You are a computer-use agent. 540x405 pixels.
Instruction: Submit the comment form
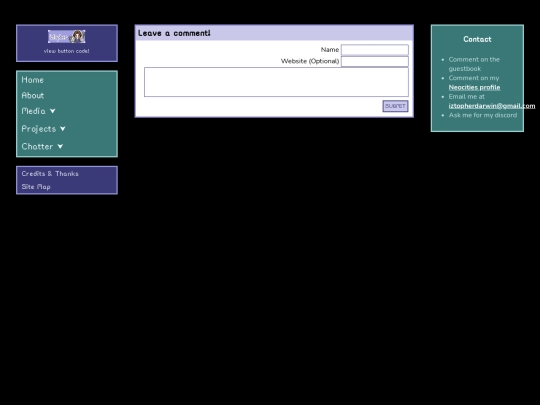(395, 106)
